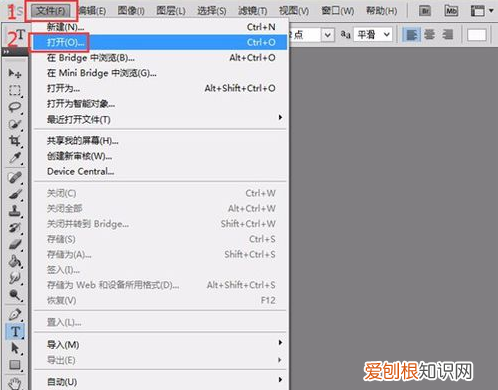This screenshot has height=390, width=498.
Task: Open the 滤镜(T) menu
Action: (253, 11)
